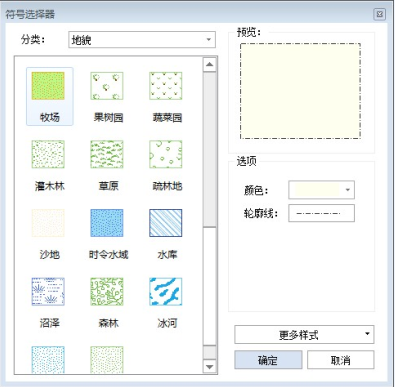The image size is (395, 387).
Task: Select the green dotted symbol in bottom row
Action: tap(107, 359)
